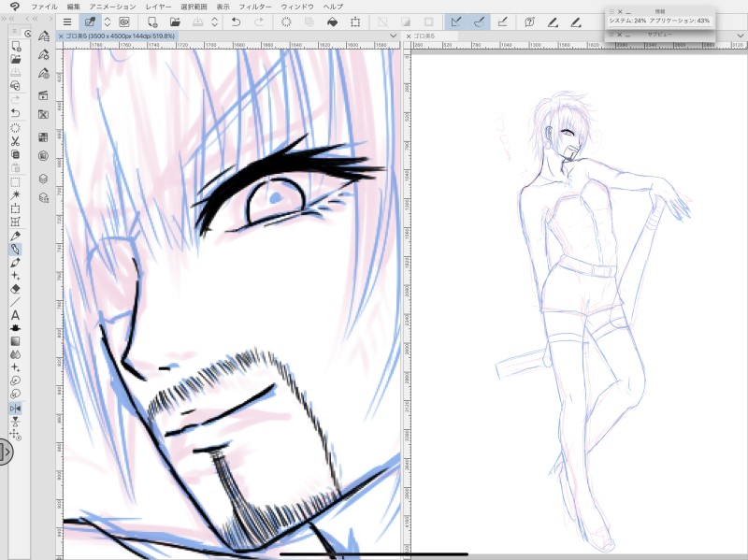This screenshot has width=748, height=560.
Task: Select the straight line Figure tool
Action: click(x=15, y=302)
